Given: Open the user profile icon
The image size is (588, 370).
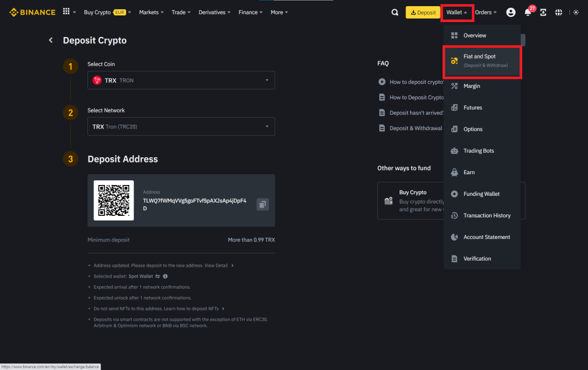Looking at the screenshot, I should 510,12.
